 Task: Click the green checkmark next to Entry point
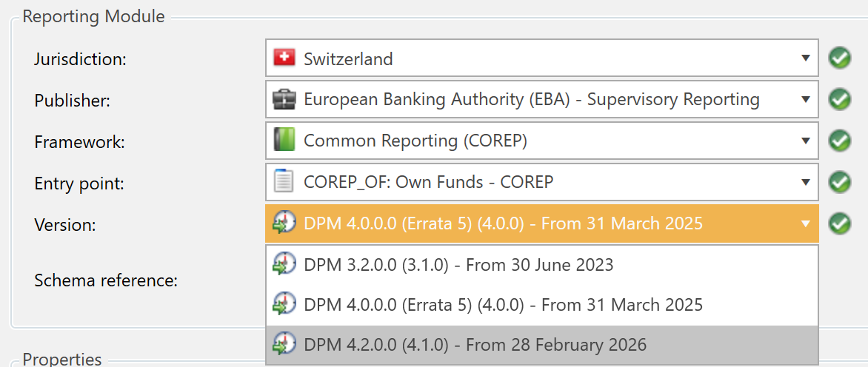click(840, 182)
